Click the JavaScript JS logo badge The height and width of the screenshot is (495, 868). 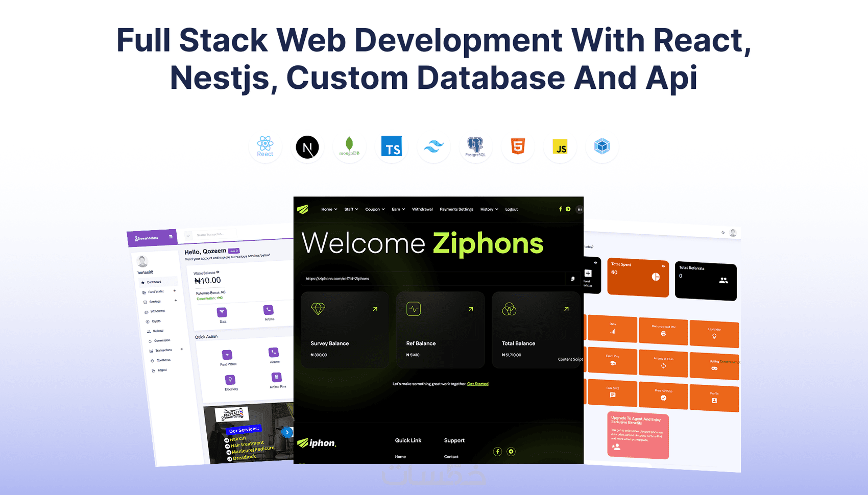point(560,147)
